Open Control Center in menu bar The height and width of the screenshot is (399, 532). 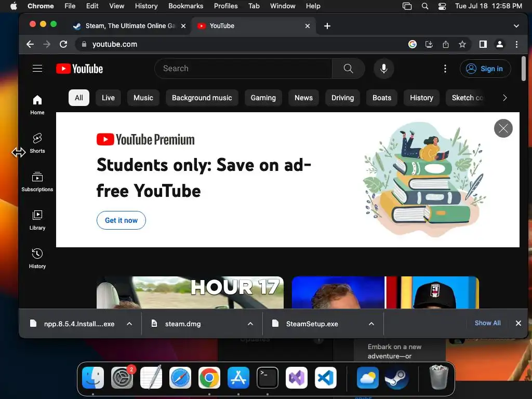(x=442, y=6)
